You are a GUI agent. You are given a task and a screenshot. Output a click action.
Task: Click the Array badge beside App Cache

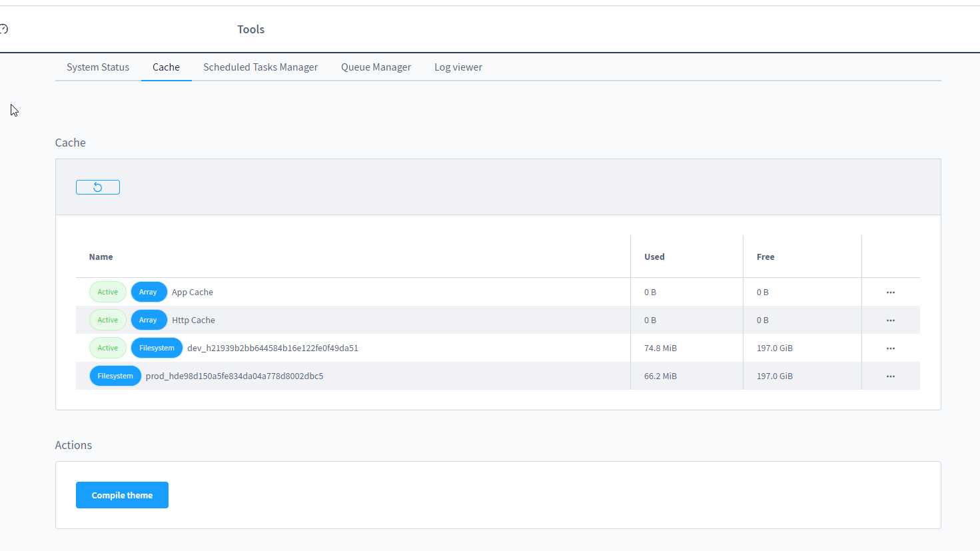coord(149,292)
